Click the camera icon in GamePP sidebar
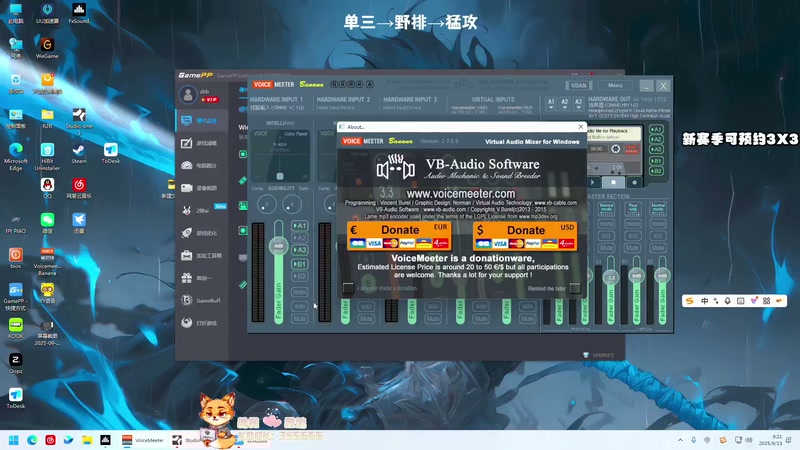 point(187,188)
